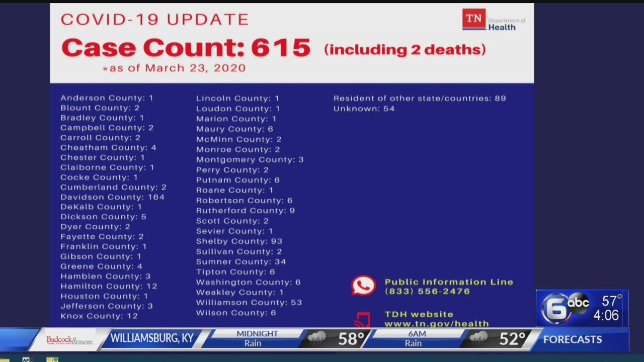Image resolution: width=644 pixels, height=362 pixels.
Task: Click Robertson County: 6 row
Action: [x=245, y=201]
